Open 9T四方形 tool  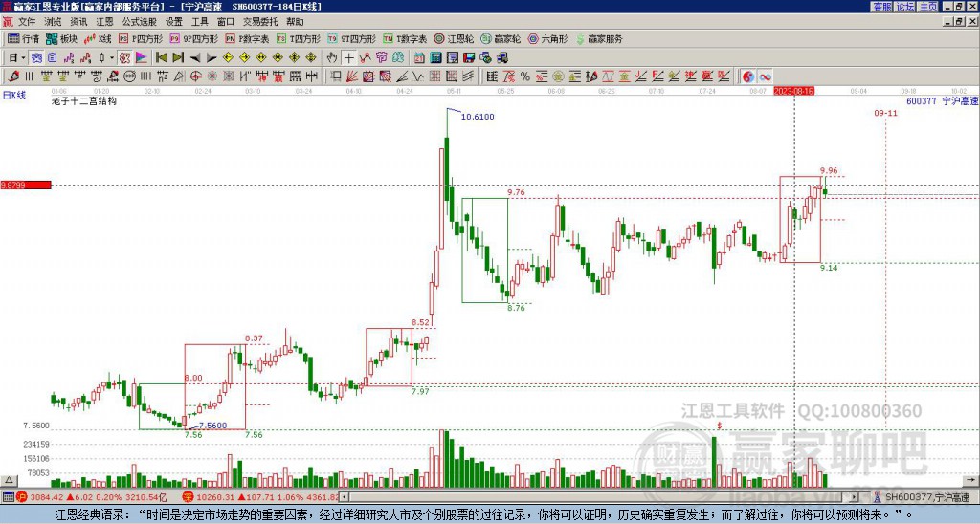click(352, 38)
